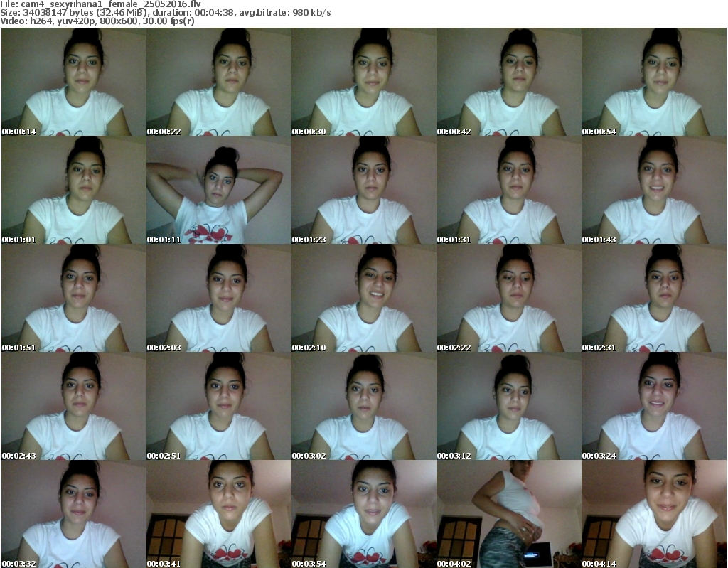Choose the 00:03:02 video frame
The image size is (728, 568).
363,406
